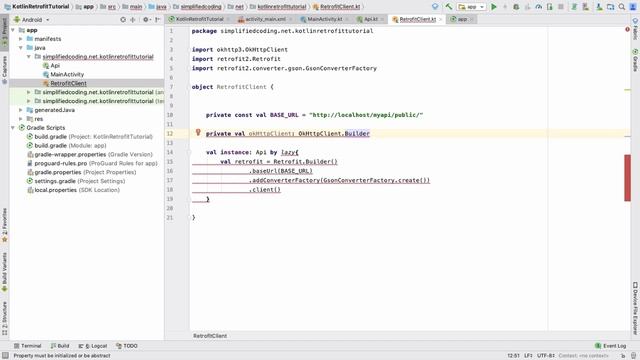This screenshot has width=640, height=360.
Task: Open the Structure side tab
Action: [x=4, y=318]
